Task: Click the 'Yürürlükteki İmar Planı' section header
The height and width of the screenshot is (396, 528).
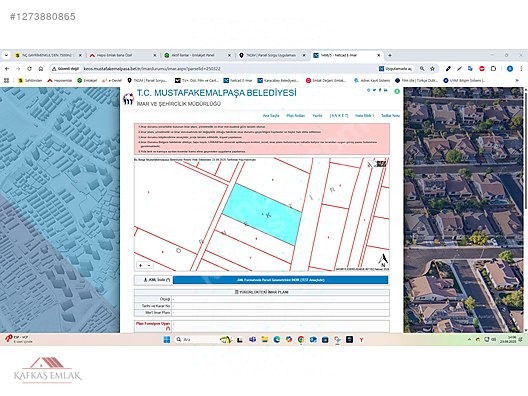Action: [262, 292]
